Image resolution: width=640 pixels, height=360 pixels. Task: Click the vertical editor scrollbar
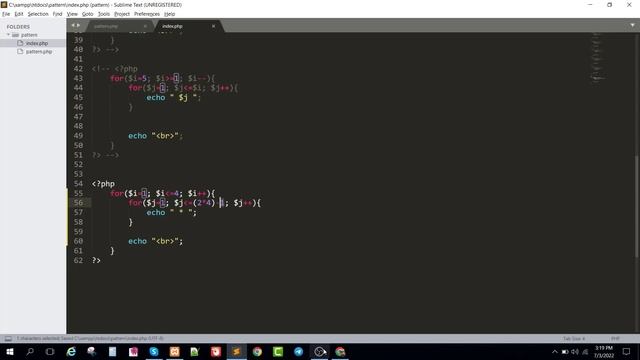637,206
